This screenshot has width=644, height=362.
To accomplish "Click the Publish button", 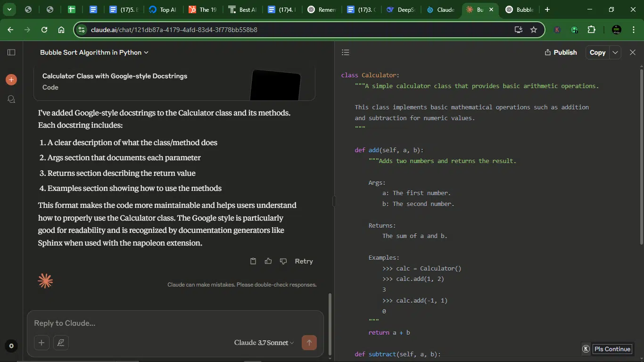I will 561,52.
